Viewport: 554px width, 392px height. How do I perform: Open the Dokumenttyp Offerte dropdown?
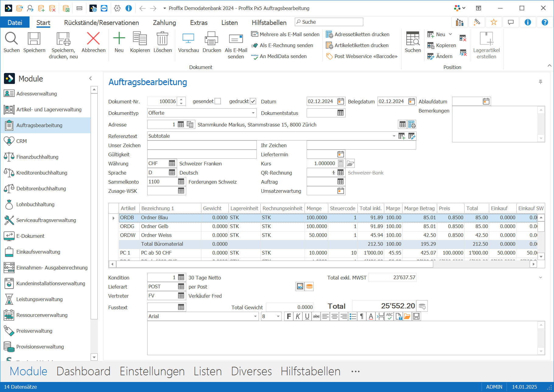coord(253,113)
